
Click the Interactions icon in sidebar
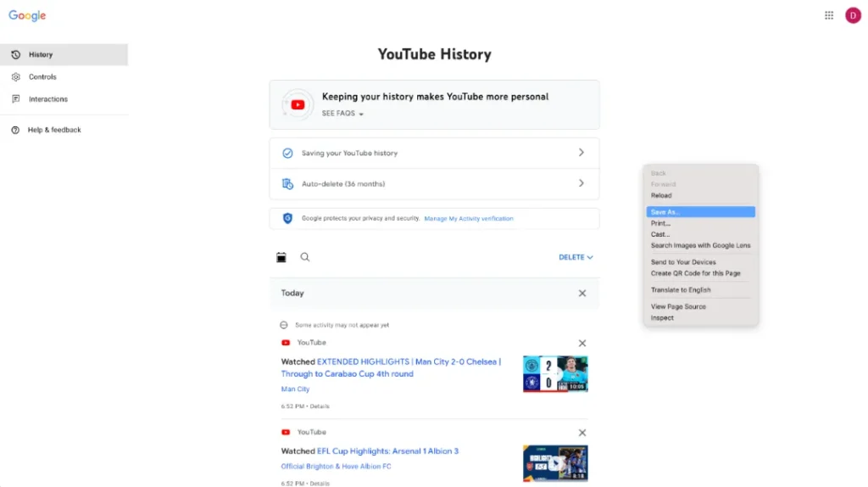click(x=15, y=99)
